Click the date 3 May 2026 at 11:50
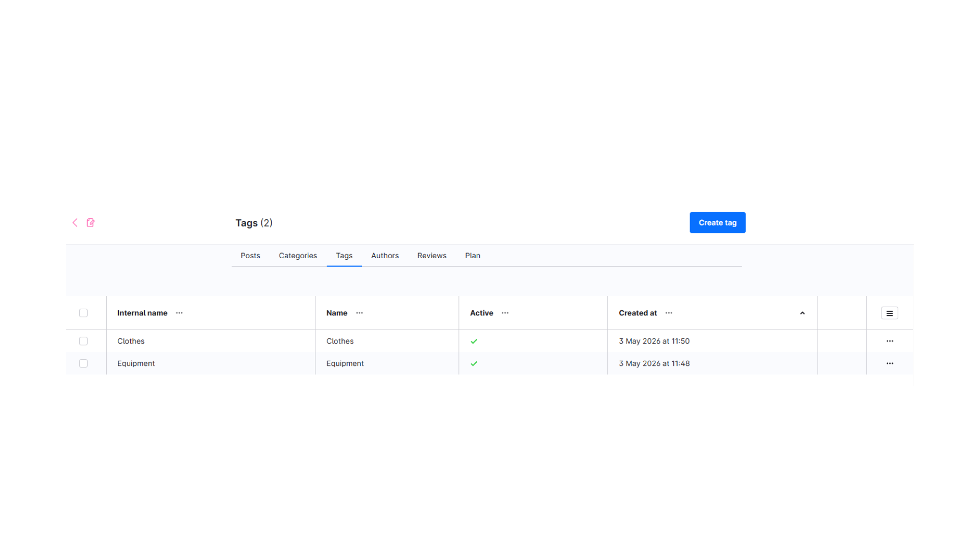The image size is (980, 551). coord(654,341)
